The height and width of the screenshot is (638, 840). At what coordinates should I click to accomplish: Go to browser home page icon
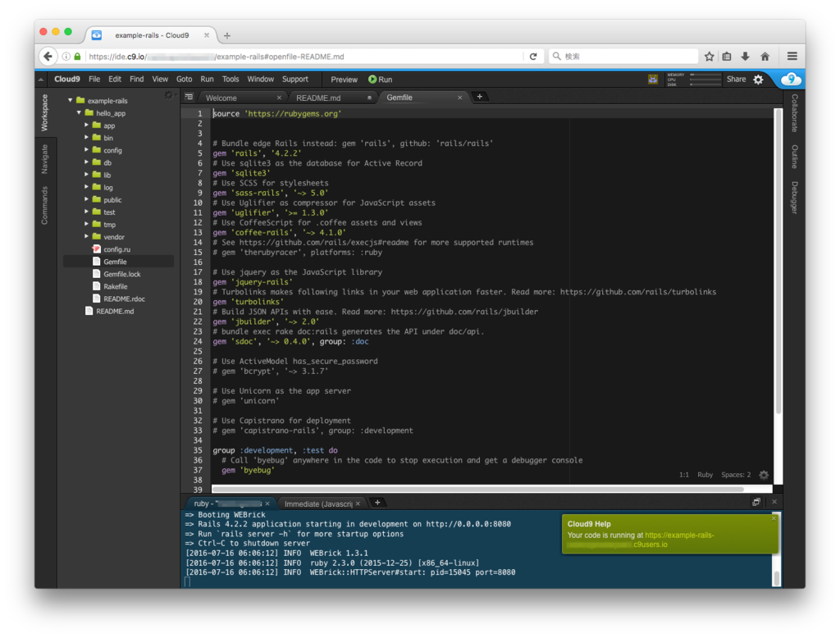[765, 57]
